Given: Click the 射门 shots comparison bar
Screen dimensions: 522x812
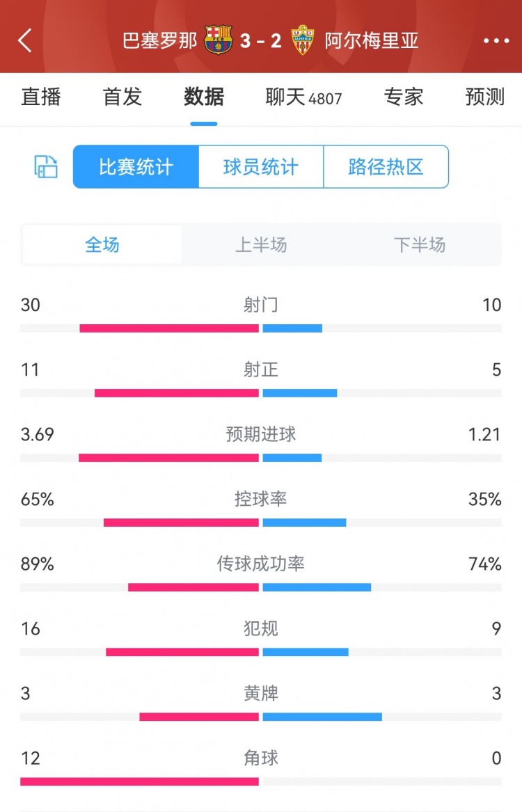Looking at the screenshot, I should point(261,328).
